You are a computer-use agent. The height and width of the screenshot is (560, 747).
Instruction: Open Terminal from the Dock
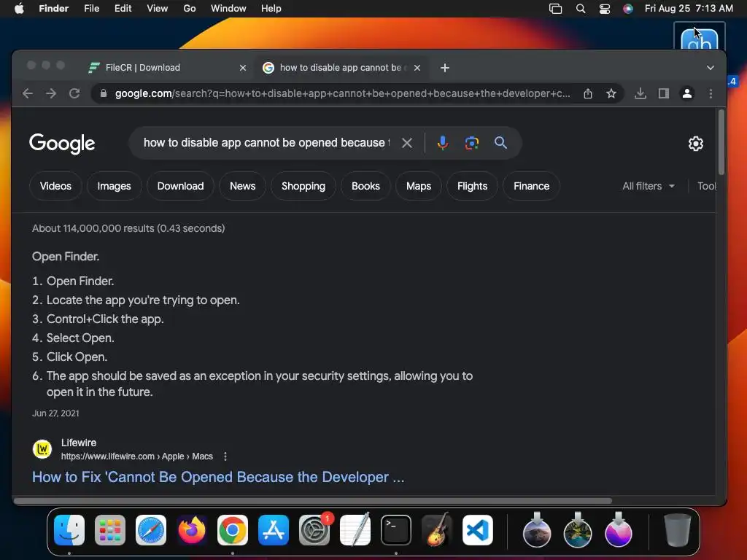point(396,530)
